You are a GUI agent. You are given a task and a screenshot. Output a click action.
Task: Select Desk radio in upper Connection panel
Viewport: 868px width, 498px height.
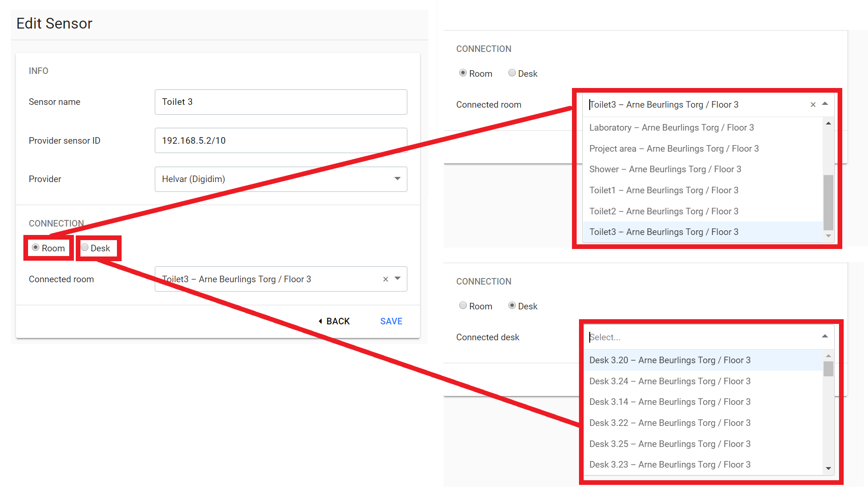click(512, 73)
